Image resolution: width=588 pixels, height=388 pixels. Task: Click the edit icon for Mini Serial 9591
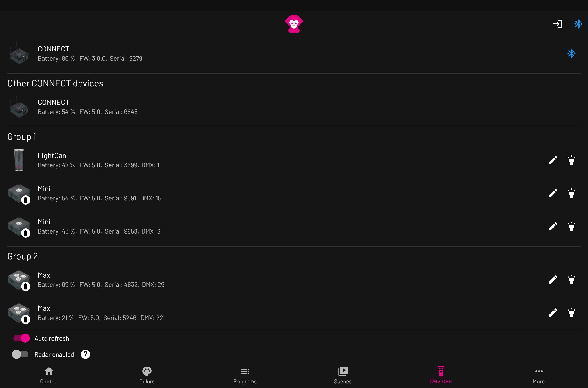(x=553, y=193)
